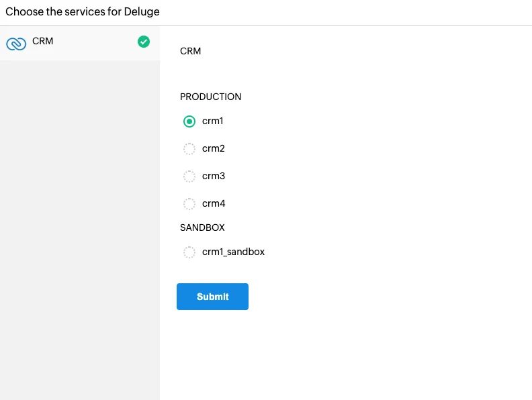Submit the selected CRM service

[x=212, y=297]
